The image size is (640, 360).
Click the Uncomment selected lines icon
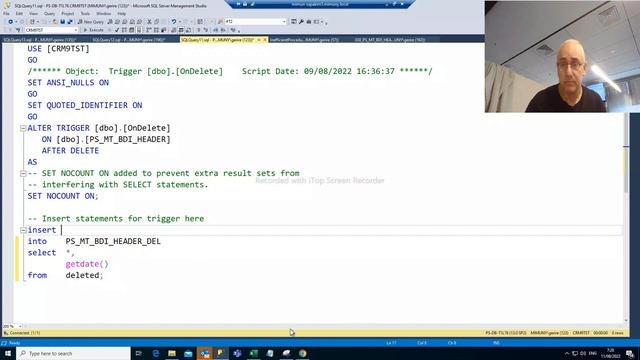tap(206, 30)
